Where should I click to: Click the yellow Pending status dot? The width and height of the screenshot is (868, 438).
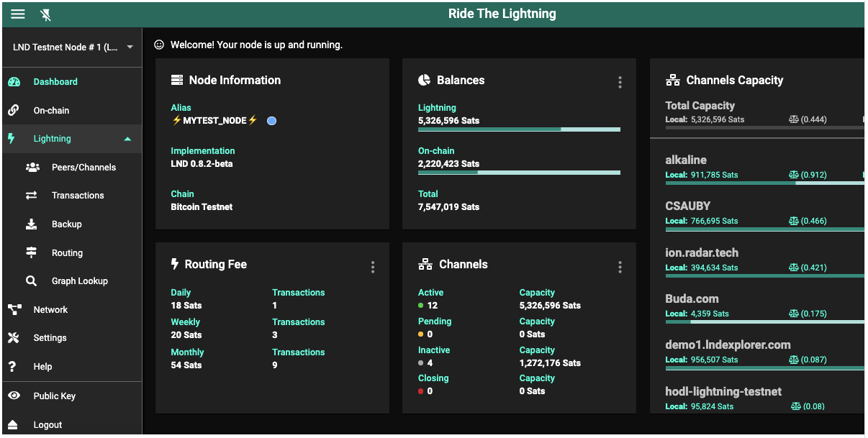(421, 334)
